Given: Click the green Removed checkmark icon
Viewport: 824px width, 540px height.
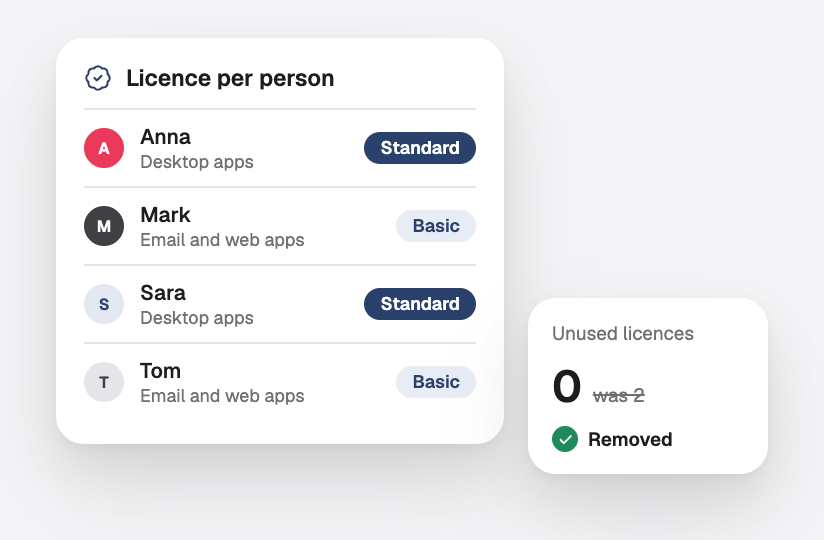Looking at the screenshot, I should tap(565, 439).
